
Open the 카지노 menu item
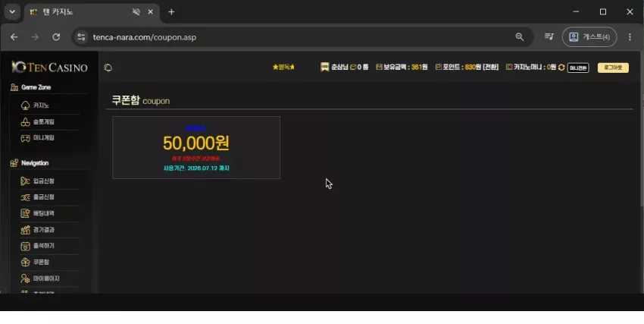coord(41,105)
